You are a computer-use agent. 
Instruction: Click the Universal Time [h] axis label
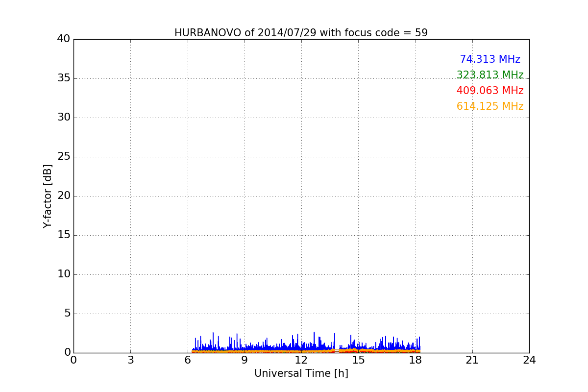click(x=301, y=373)
